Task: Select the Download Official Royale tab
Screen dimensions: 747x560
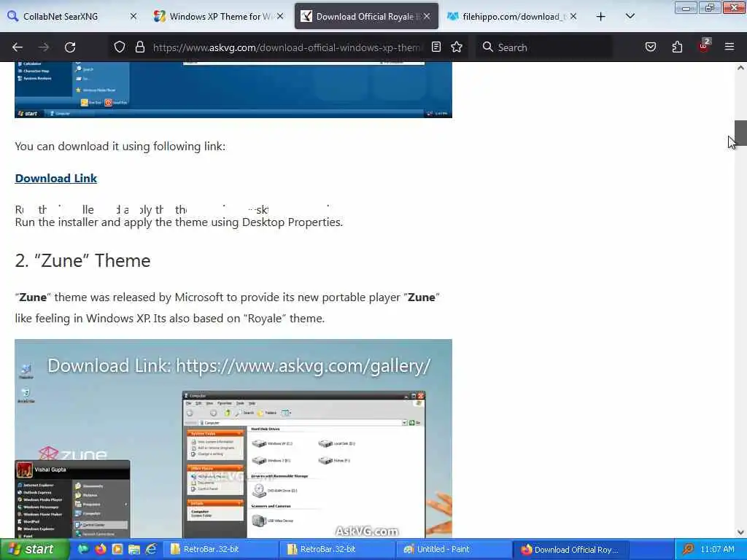Action: tap(366, 17)
